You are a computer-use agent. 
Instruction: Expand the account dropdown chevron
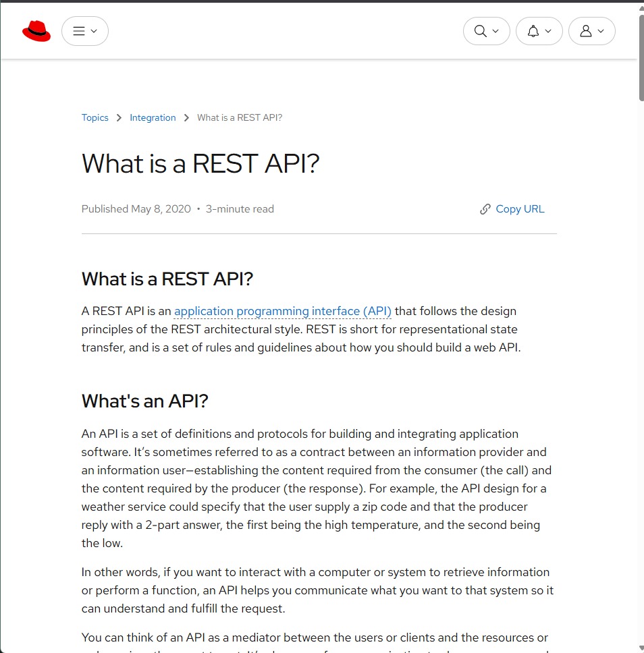(600, 31)
